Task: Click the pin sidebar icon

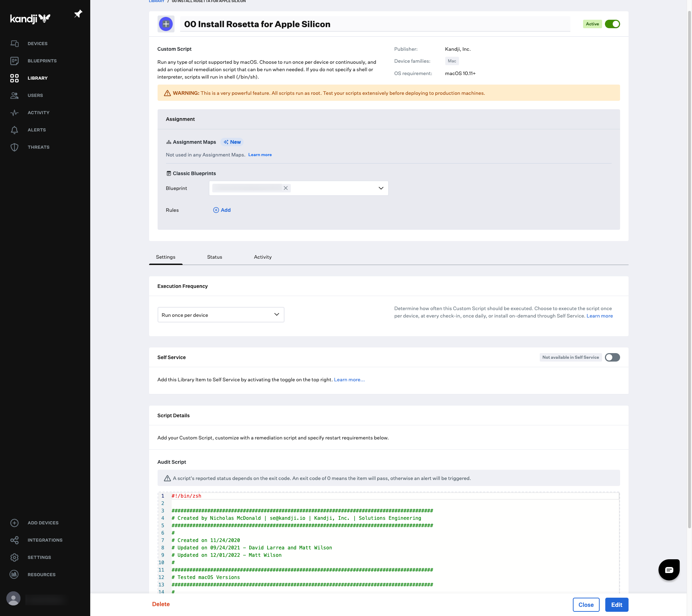Action: 78,14
